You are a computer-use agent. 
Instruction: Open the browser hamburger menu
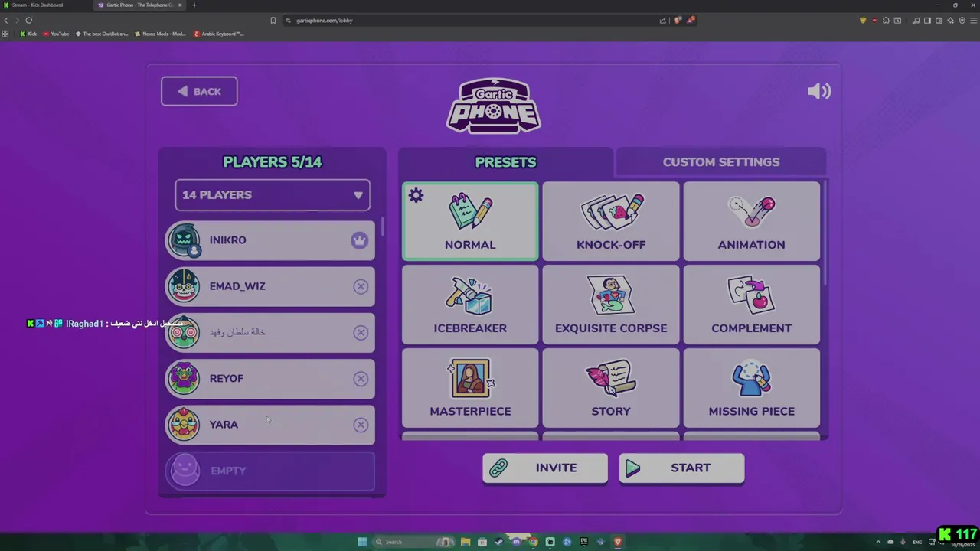[x=974, y=21]
